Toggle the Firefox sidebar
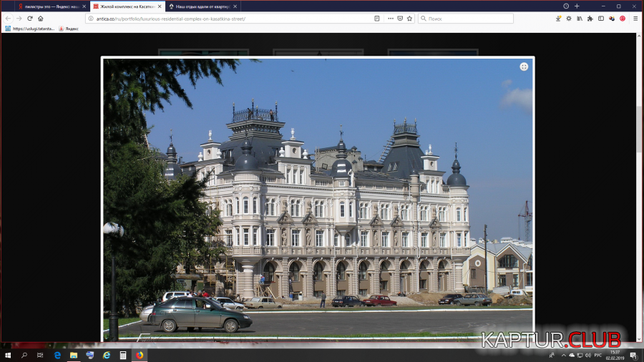Image resolution: width=644 pixels, height=362 pixels. (601, 19)
